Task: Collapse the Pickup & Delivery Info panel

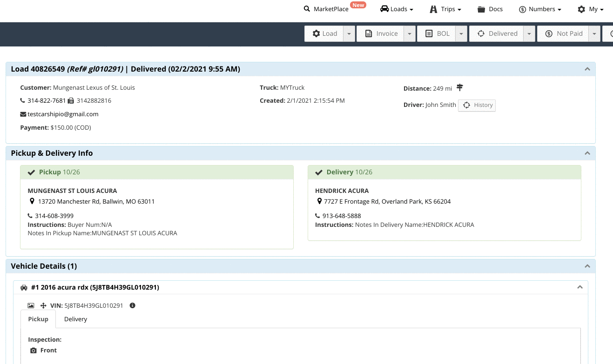Action: point(587,153)
